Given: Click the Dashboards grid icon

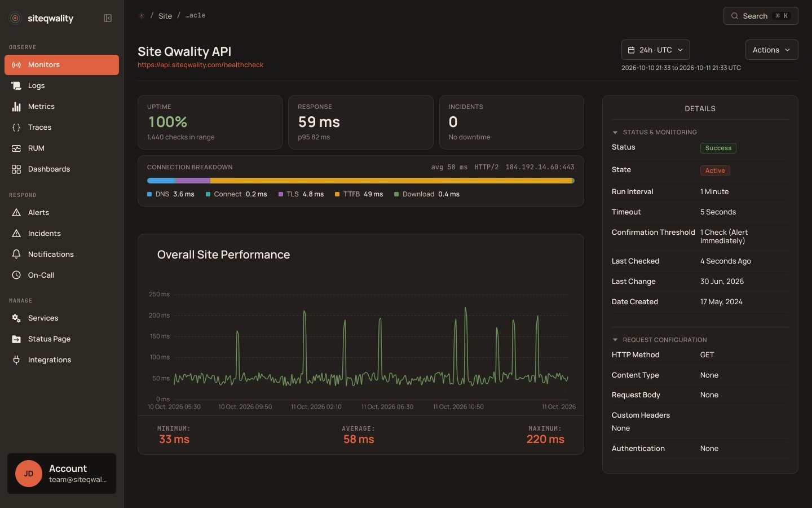Looking at the screenshot, I should [x=16, y=169].
